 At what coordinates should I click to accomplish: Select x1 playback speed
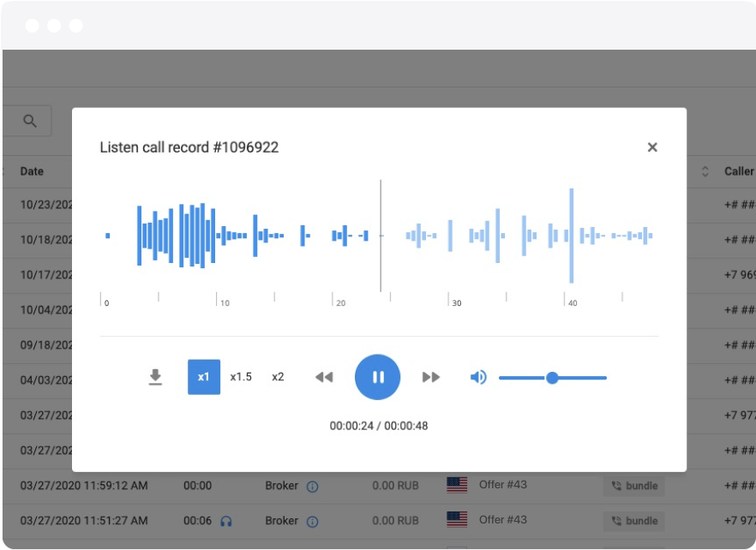(x=204, y=377)
